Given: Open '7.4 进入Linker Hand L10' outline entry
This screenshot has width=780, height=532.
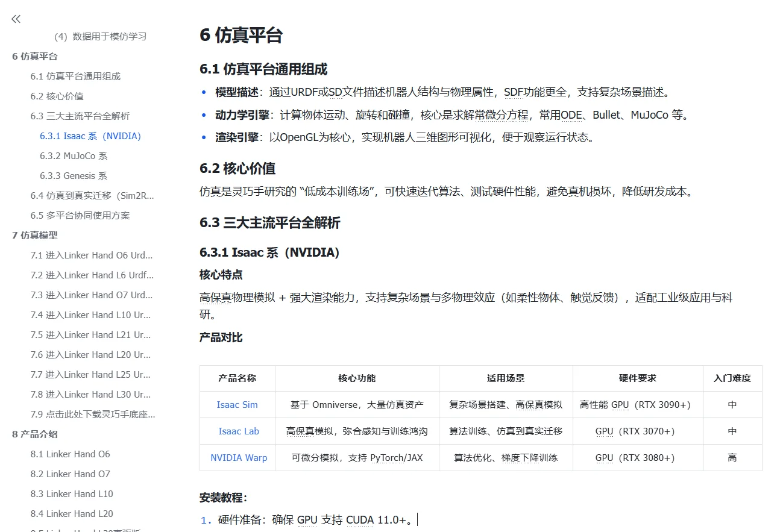Looking at the screenshot, I should pyautogui.click(x=91, y=315).
